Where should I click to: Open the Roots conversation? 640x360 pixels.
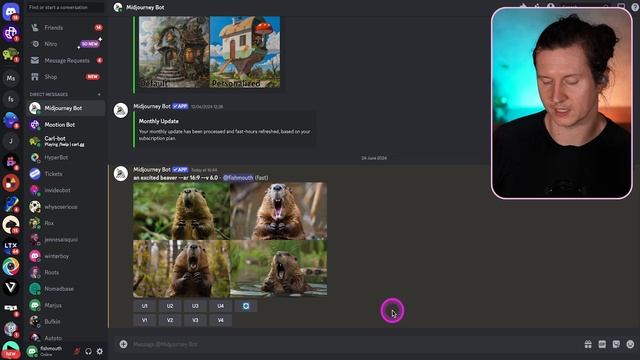click(66, 272)
